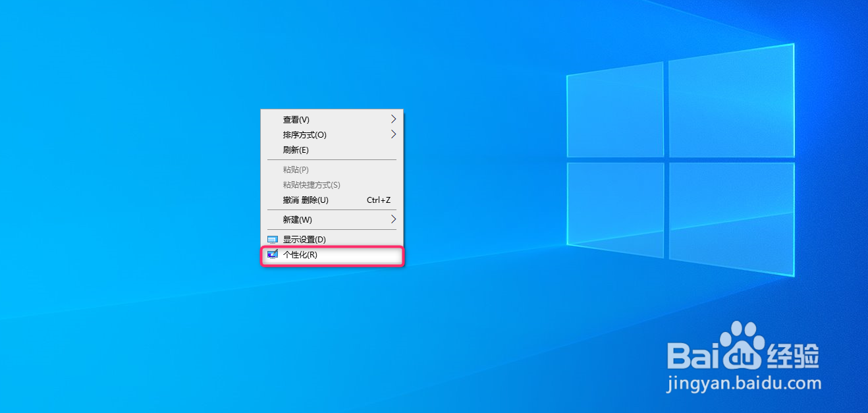Open 显示设置(D) from context menu
The width and height of the screenshot is (868, 413).
click(332, 239)
